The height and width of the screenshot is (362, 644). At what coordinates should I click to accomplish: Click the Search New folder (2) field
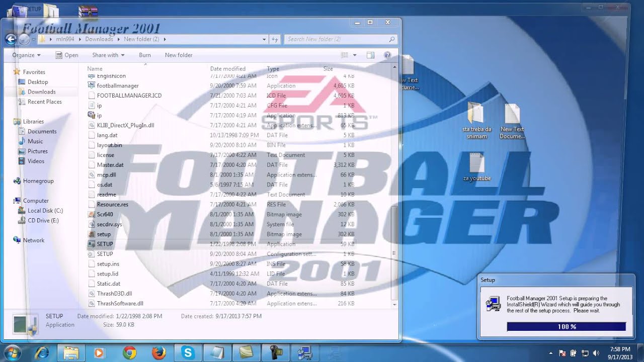(340, 39)
